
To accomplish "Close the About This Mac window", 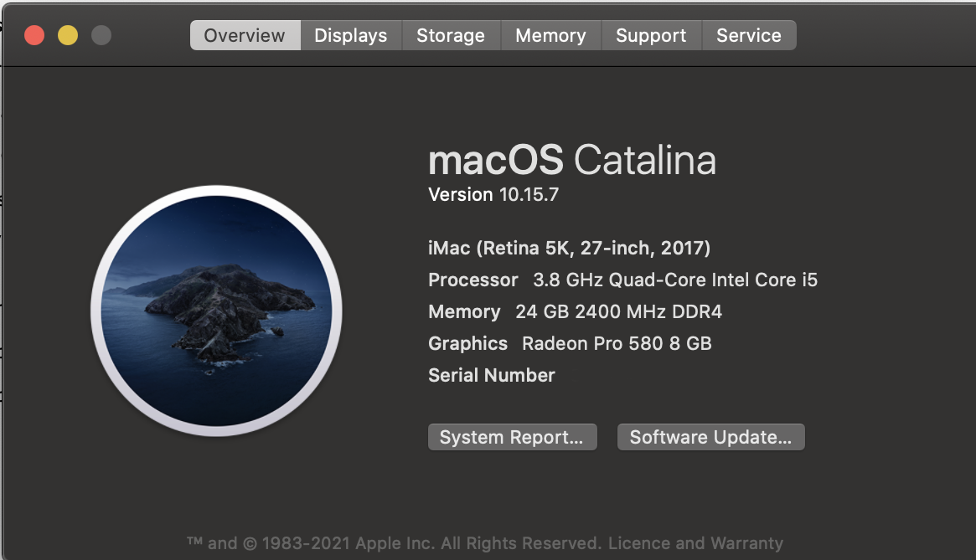I will coord(34,35).
